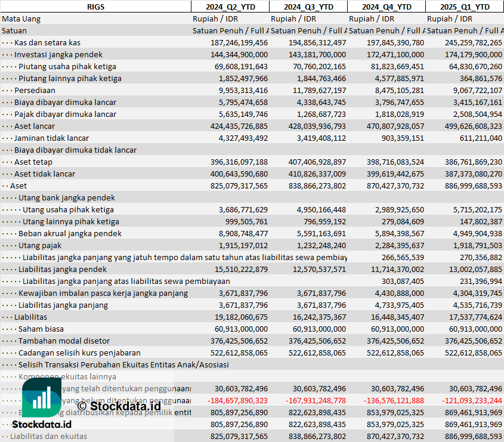Select the Mata Uang label cell

pos(21,18)
